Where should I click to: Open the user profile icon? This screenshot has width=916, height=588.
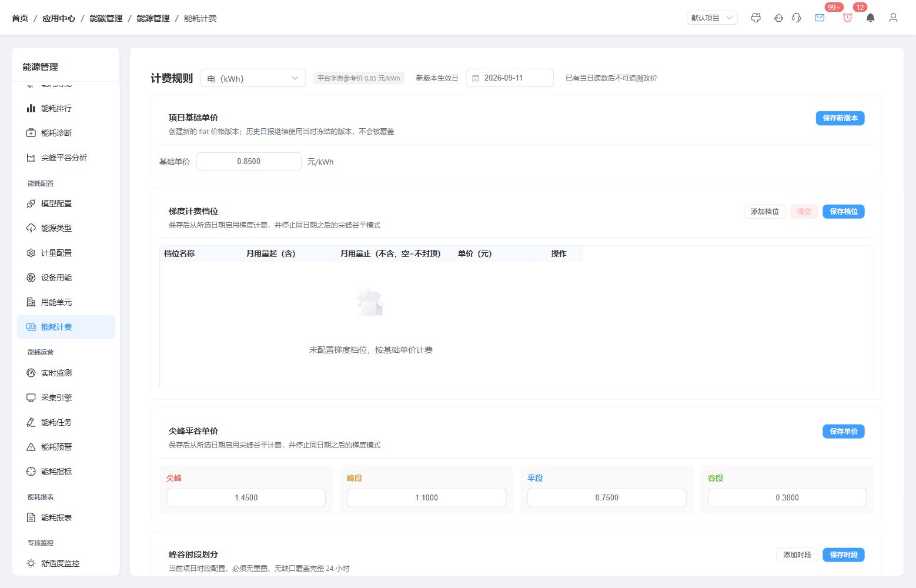point(893,18)
